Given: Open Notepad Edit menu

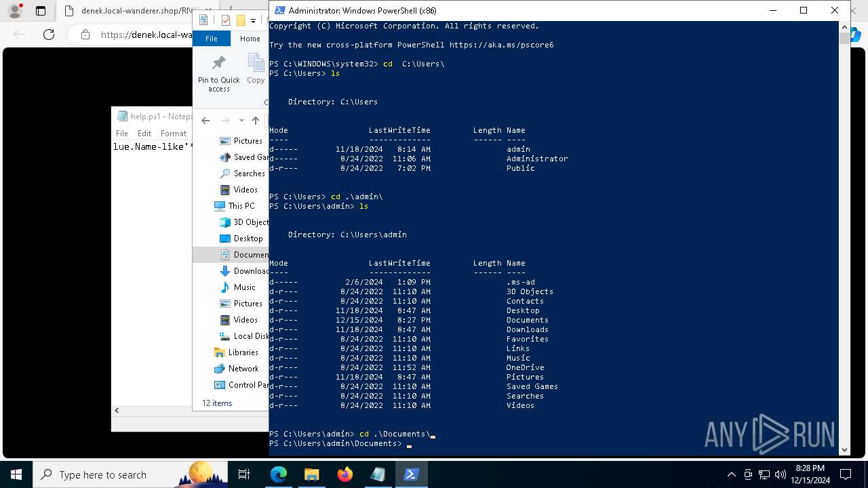Looking at the screenshot, I should (x=144, y=134).
